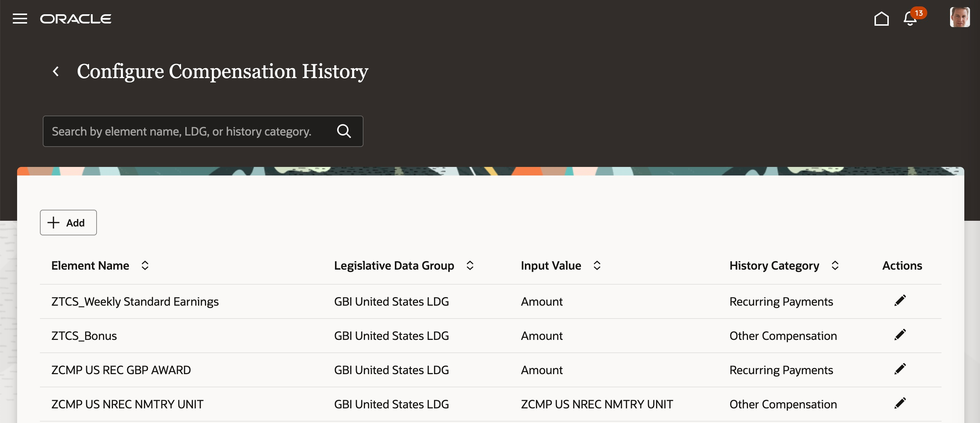
Task: Click the Configure Compensation History title
Action: (223, 72)
